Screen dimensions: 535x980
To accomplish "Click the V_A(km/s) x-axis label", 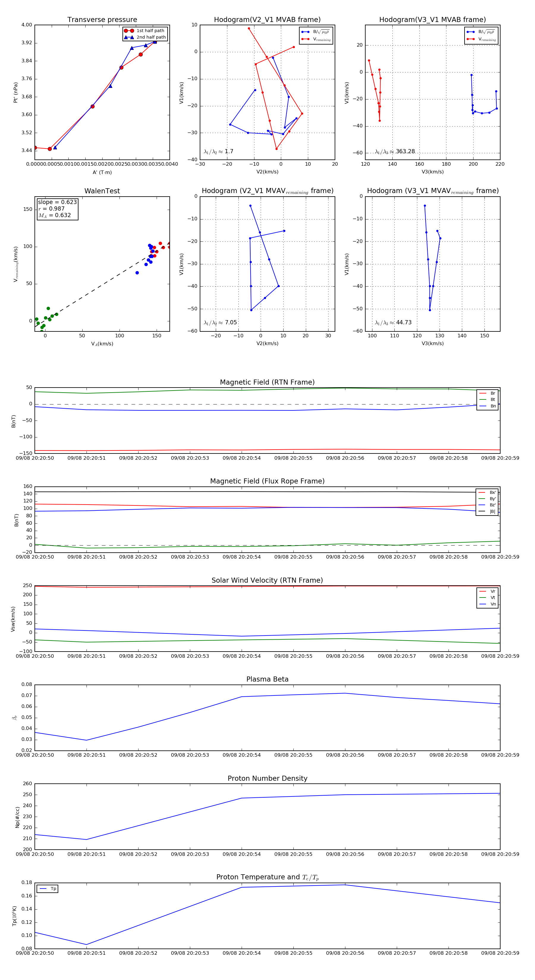I will [x=102, y=344].
